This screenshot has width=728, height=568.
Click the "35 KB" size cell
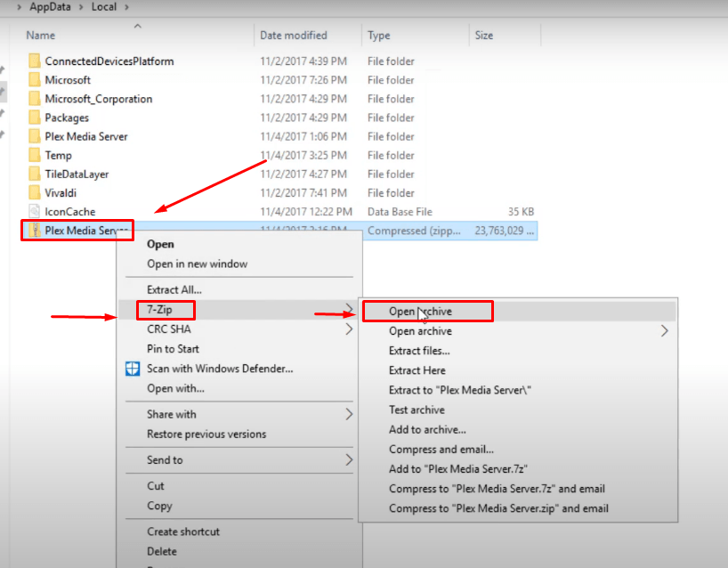coord(521,212)
